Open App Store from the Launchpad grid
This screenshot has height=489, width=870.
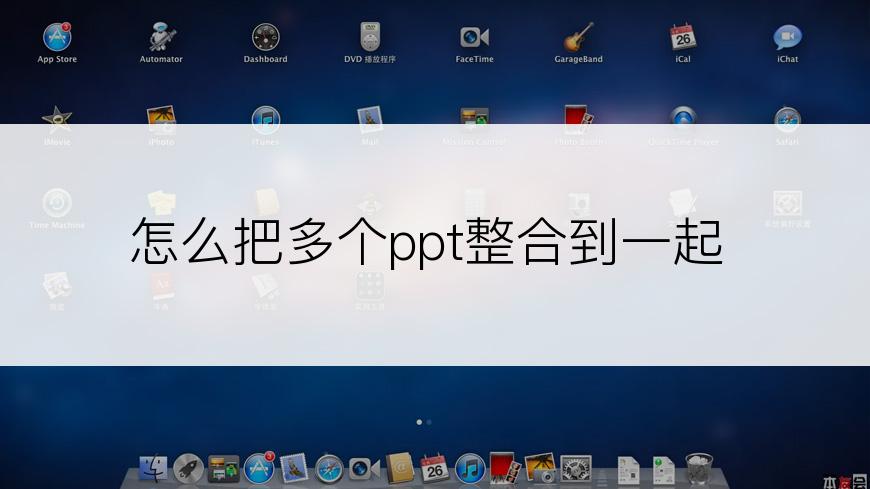point(57,37)
